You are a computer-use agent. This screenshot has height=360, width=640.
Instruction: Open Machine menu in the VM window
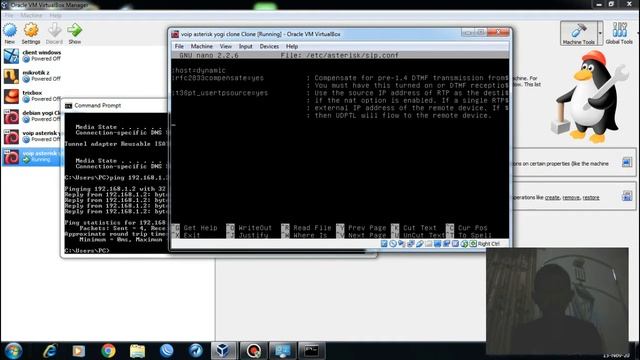click(x=202, y=47)
